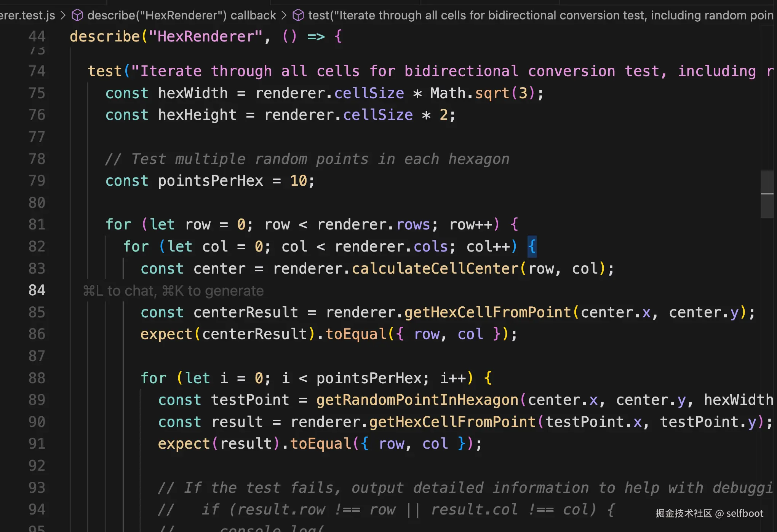Click highlighted opening brace on line 82

pos(532,247)
